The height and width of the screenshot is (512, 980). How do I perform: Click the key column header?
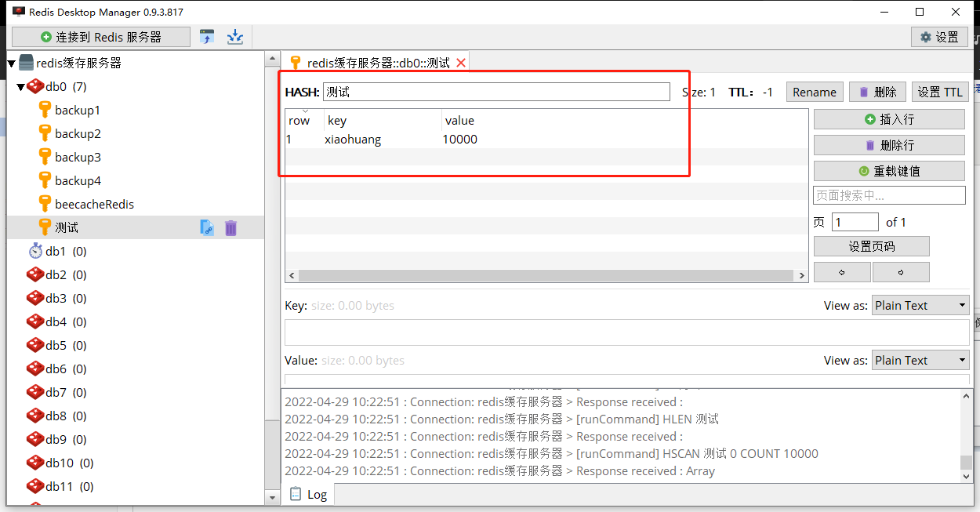[383, 120]
